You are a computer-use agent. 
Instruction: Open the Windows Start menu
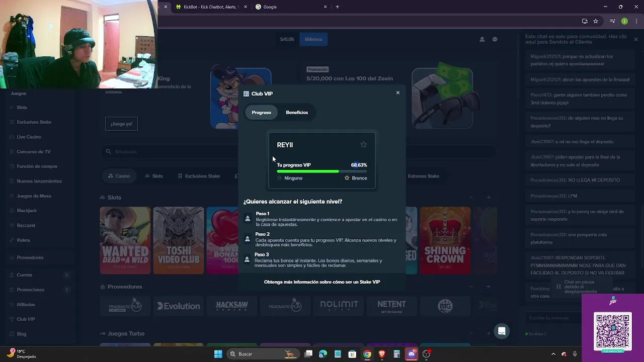click(218, 354)
